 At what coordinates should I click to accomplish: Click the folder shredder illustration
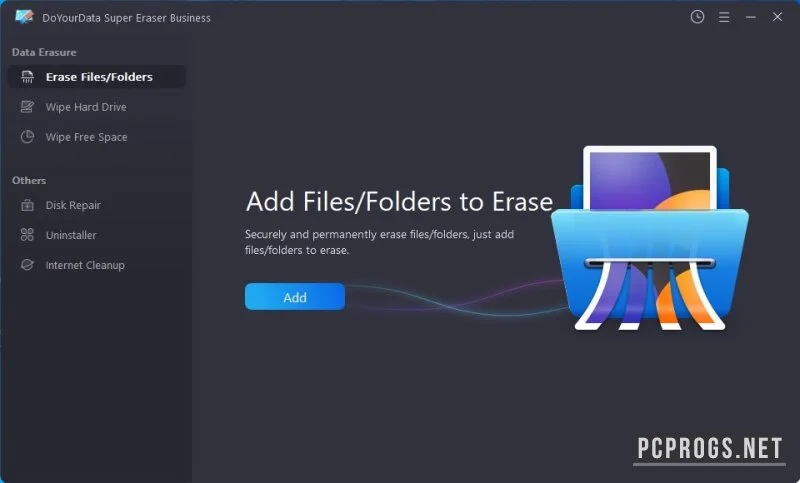[650, 238]
